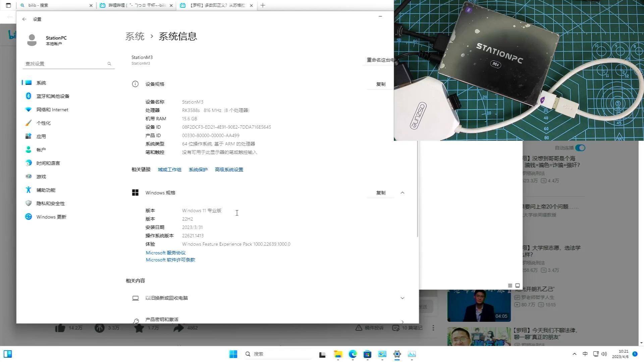Click the list view icon above recommendations
The height and width of the screenshot is (362, 644).
coord(510,286)
